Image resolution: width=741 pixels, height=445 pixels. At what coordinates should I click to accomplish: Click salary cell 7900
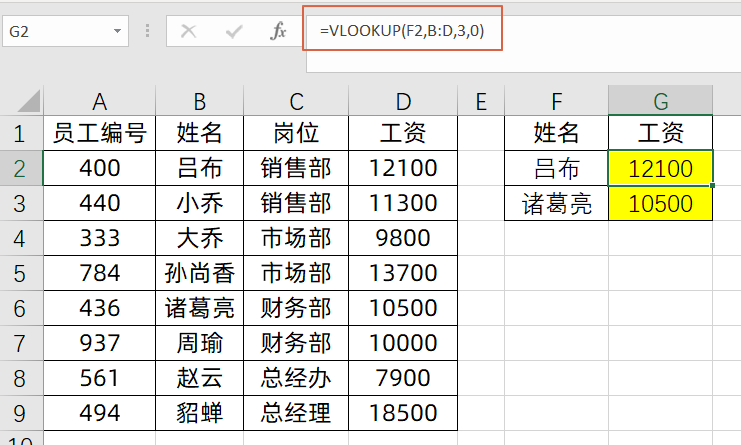pos(403,378)
